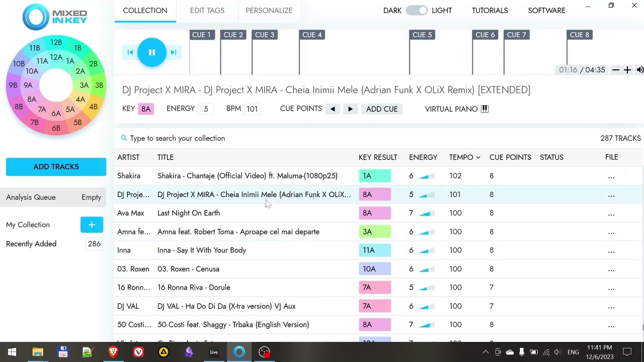The width and height of the screenshot is (644, 362).
Task: Jump to the CUE 4 marker
Action: click(x=312, y=35)
